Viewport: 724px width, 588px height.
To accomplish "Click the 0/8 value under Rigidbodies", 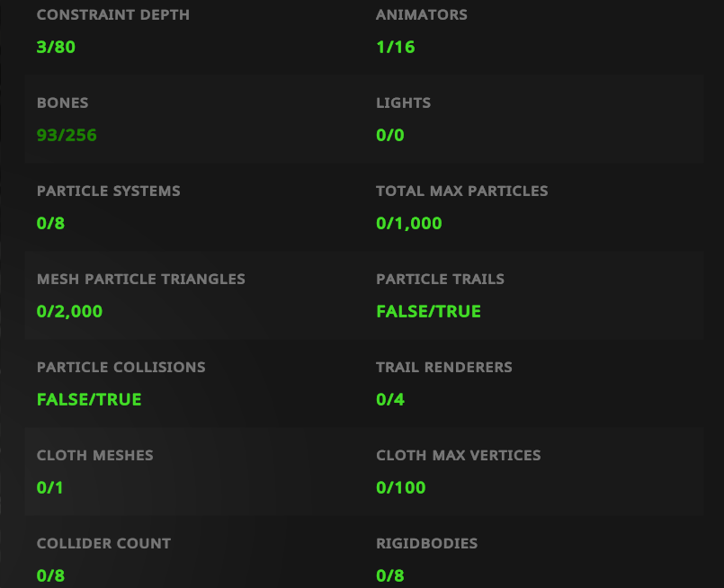I will tap(390, 576).
